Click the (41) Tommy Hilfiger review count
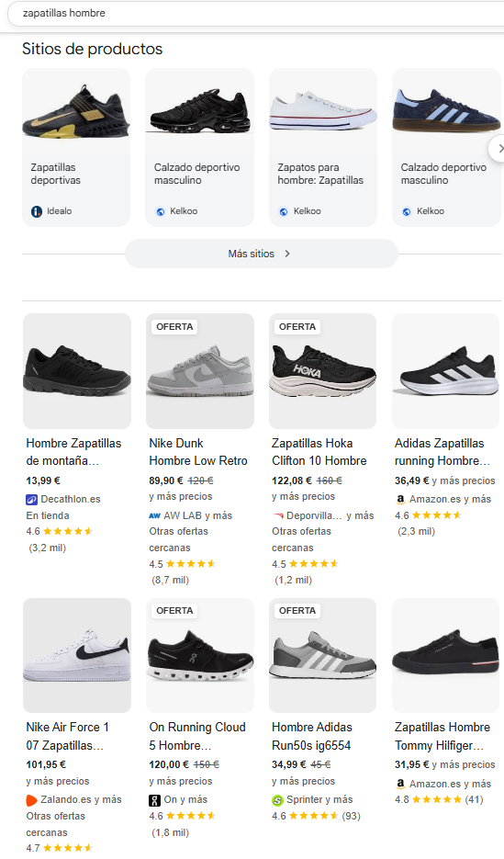This screenshot has width=504, height=859. 474,799
